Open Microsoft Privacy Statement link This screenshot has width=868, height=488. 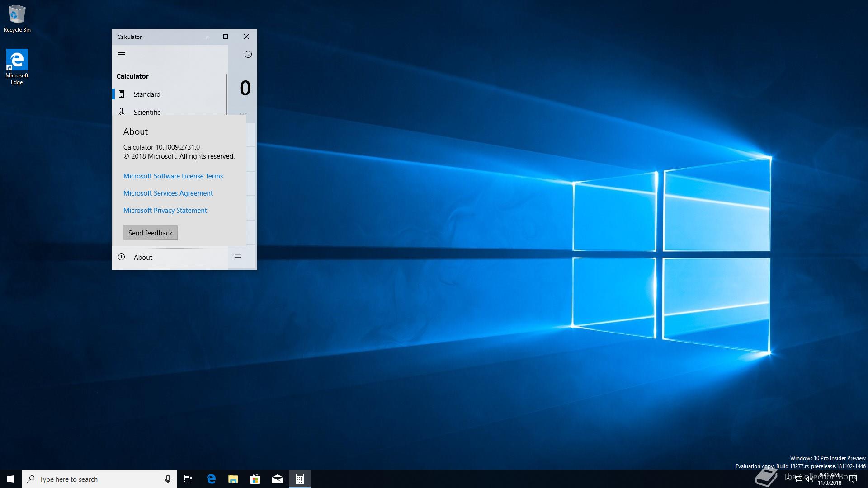pos(165,211)
